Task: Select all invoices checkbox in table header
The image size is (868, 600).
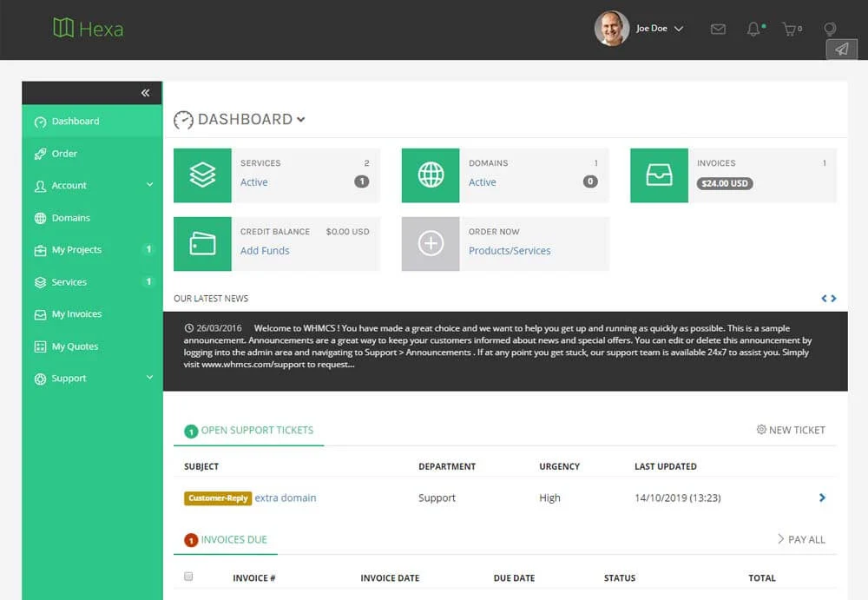Action: pos(188,577)
